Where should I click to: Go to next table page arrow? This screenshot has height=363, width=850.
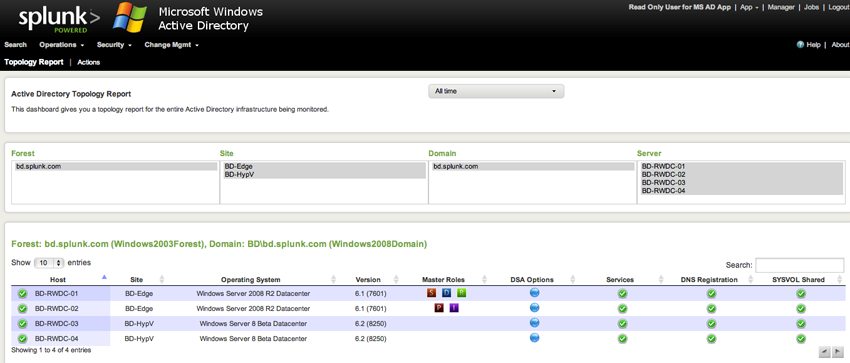point(838,351)
